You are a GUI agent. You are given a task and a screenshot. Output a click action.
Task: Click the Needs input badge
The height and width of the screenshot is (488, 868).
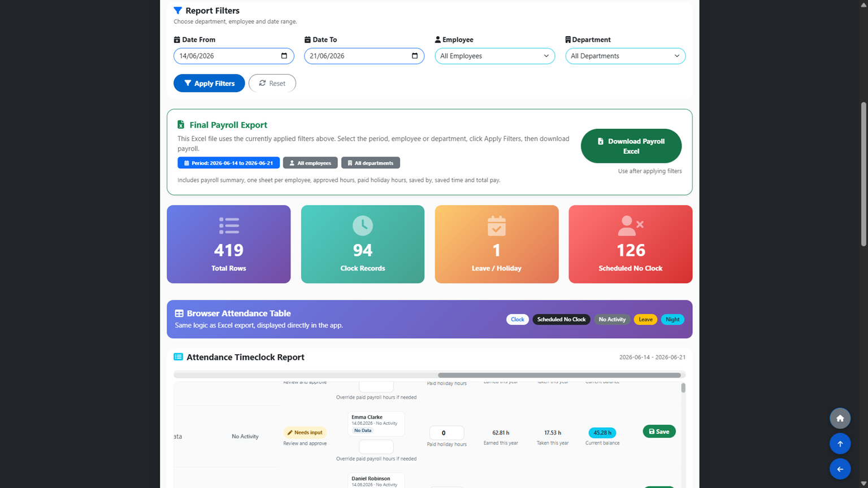305,433
